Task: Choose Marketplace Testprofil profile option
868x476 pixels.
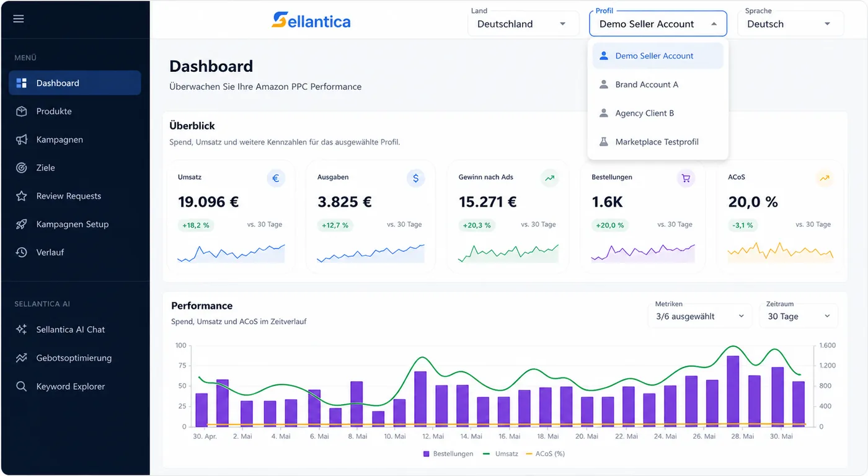Action: coord(658,142)
